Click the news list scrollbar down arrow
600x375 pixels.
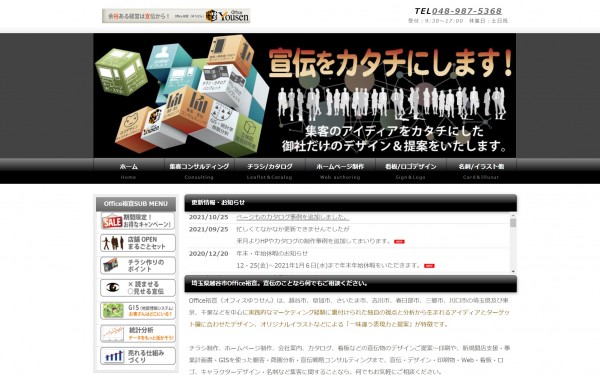(513, 271)
